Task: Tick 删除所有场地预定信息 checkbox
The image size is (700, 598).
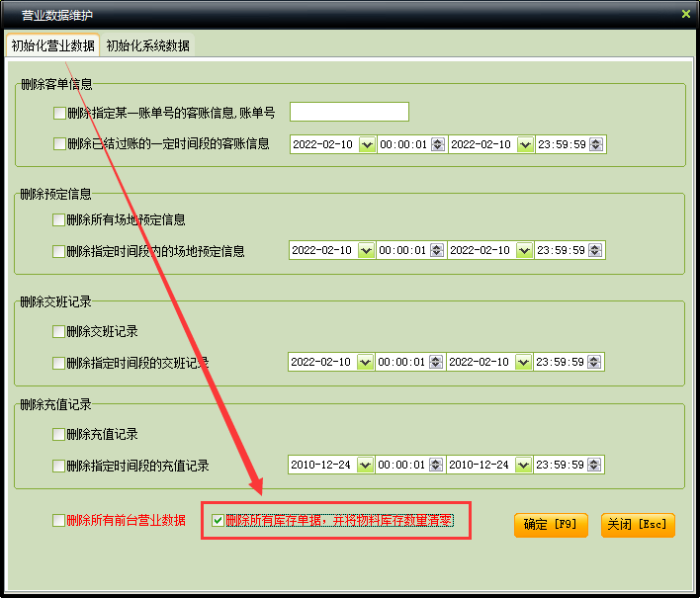Action: coord(58,219)
